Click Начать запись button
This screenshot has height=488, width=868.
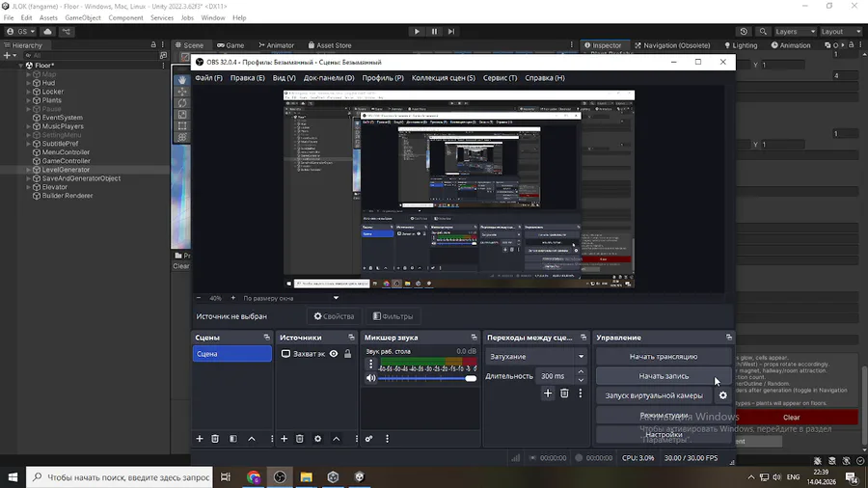click(664, 376)
